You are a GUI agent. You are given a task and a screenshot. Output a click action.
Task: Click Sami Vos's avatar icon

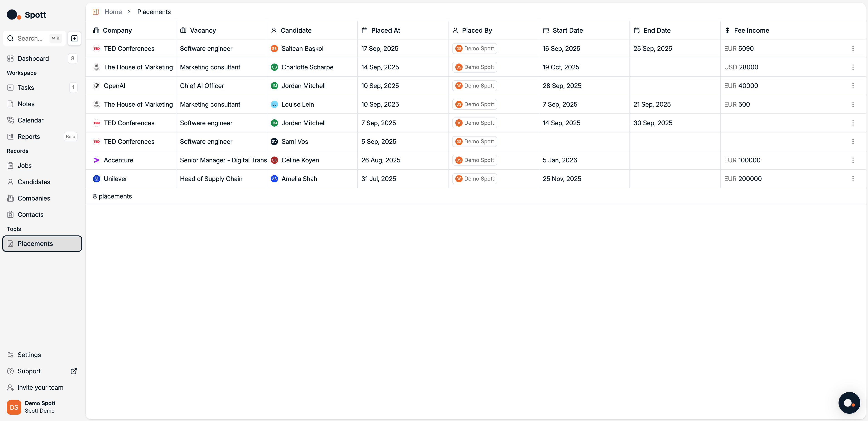coord(274,142)
